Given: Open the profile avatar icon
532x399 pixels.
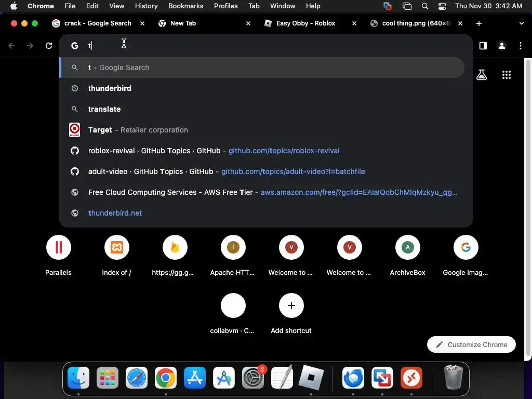Looking at the screenshot, I should [502, 46].
